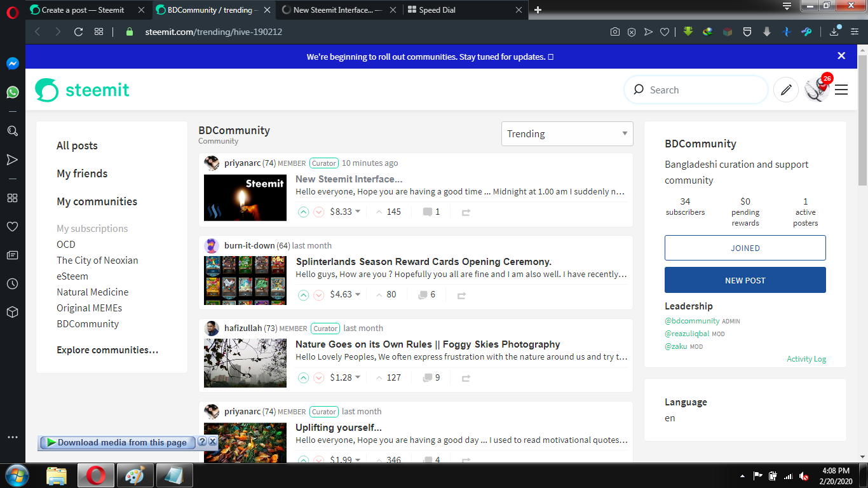This screenshot has height=488, width=868.
Task: Reblog the Splinterlands Season Reward post
Action: (x=462, y=295)
